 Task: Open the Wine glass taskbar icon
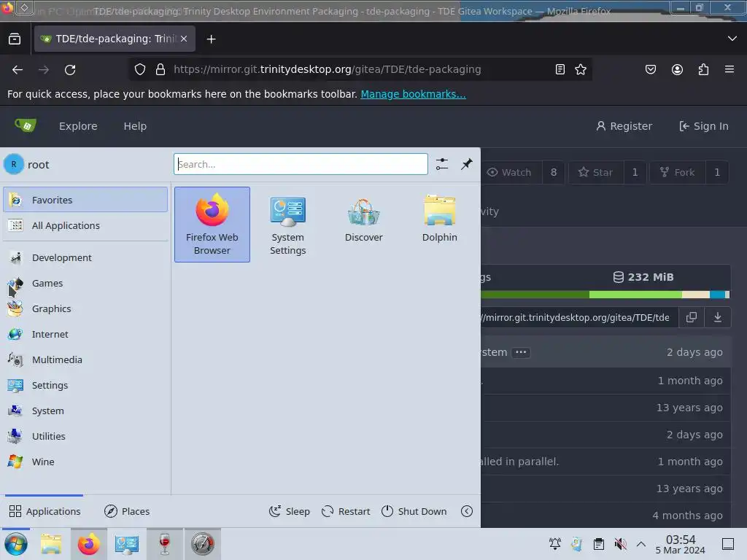[164, 544]
